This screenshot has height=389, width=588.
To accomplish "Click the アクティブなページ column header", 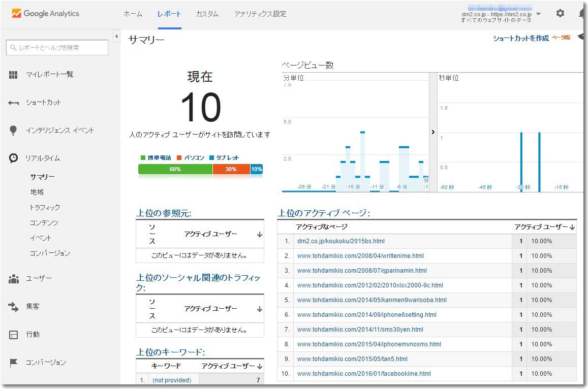I will click(321, 227).
